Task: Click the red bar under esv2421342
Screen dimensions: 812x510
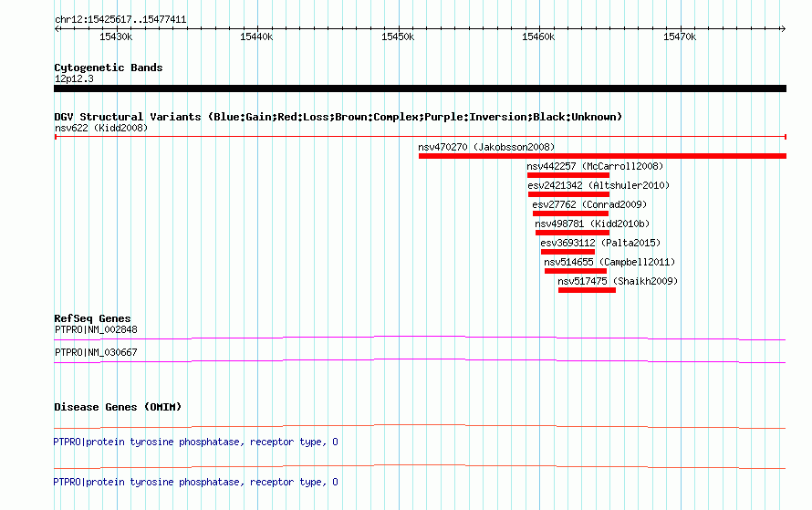Action: pos(568,194)
